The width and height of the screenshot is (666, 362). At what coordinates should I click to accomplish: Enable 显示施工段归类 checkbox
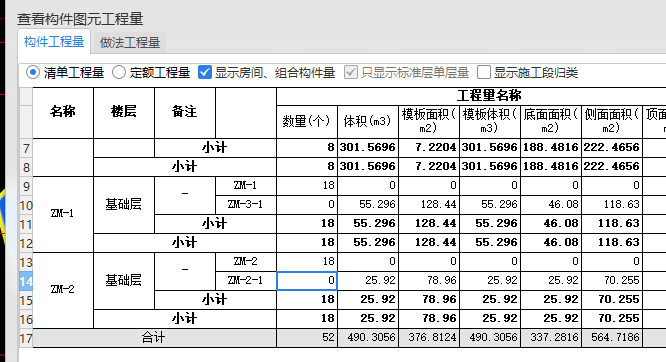click(484, 73)
